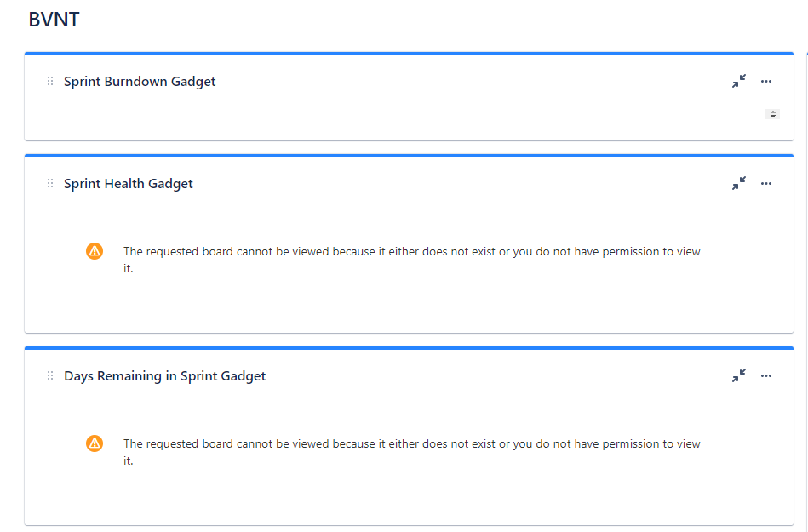Click blue top bar of Sprint Health Gadget
808x532 pixels.
[x=410, y=156]
